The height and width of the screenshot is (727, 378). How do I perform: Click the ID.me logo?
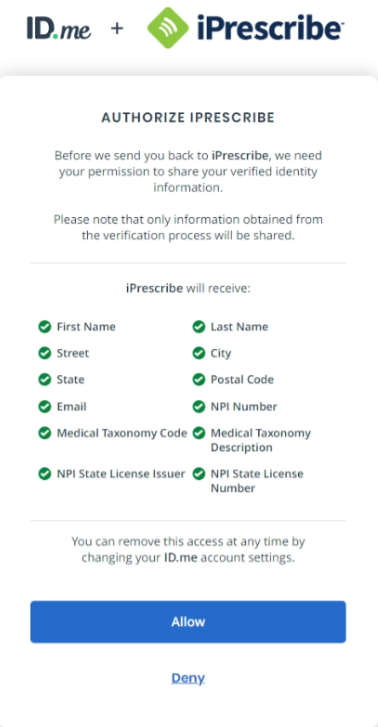(58, 28)
